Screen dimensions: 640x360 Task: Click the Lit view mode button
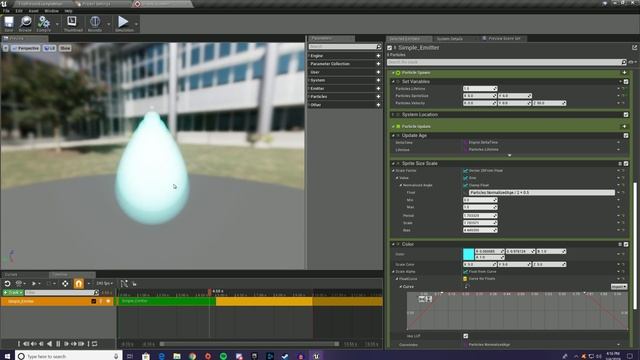[49, 48]
